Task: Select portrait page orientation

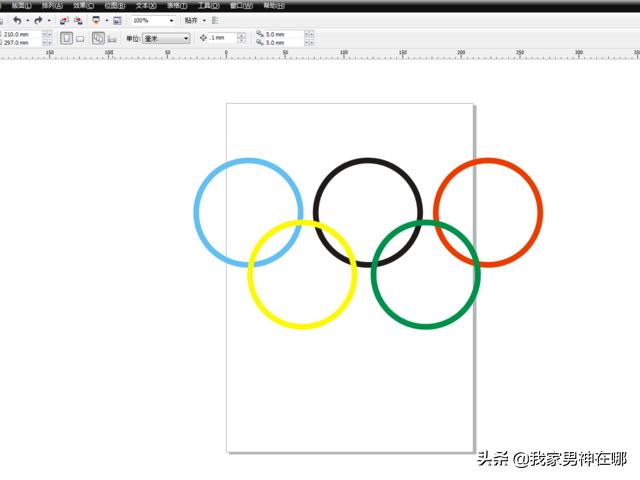Action: 67,38
